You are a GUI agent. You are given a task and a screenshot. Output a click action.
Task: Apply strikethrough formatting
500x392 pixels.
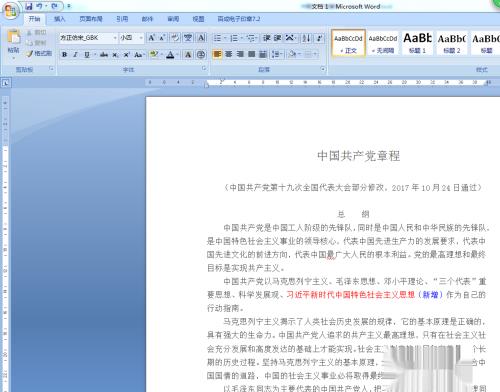104,55
